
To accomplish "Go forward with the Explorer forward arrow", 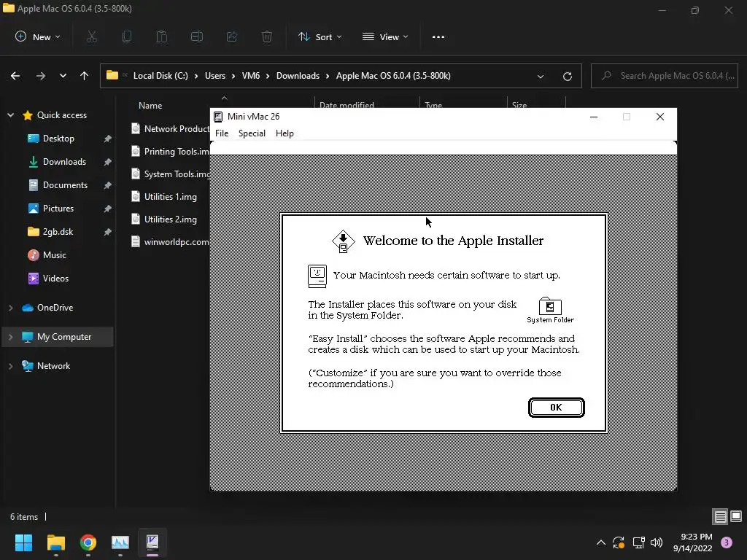I will pos(41,76).
